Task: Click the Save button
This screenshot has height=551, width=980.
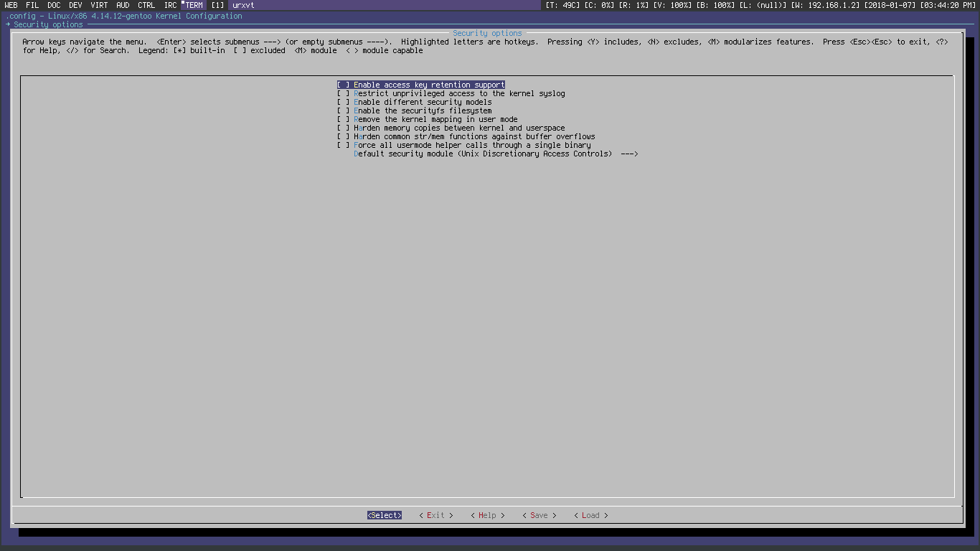Action: pos(540,515)
